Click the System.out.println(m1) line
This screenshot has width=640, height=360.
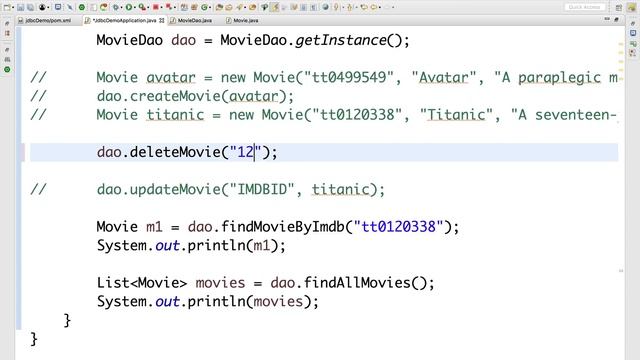pyautogui.click(x=191, y=246)
